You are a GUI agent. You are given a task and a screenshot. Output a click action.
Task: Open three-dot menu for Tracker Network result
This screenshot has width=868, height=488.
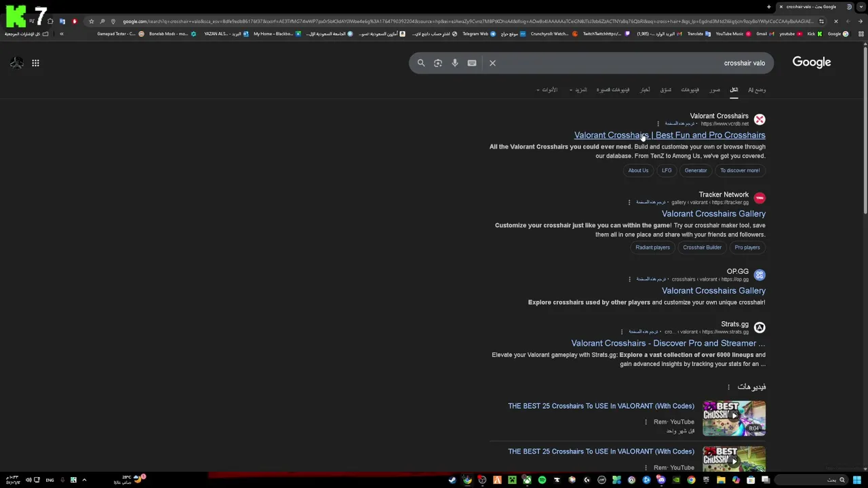tap(629, 202)
